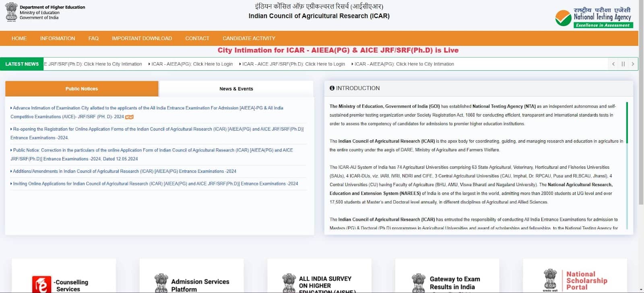
Task: Switch to the Public Notices tab
Action: point(82,89)
